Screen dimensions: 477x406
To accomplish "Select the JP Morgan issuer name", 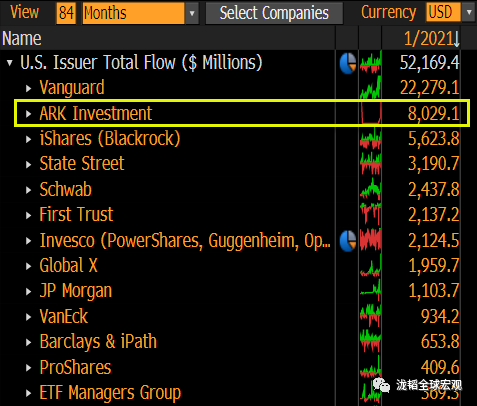I will coord(76,291).
